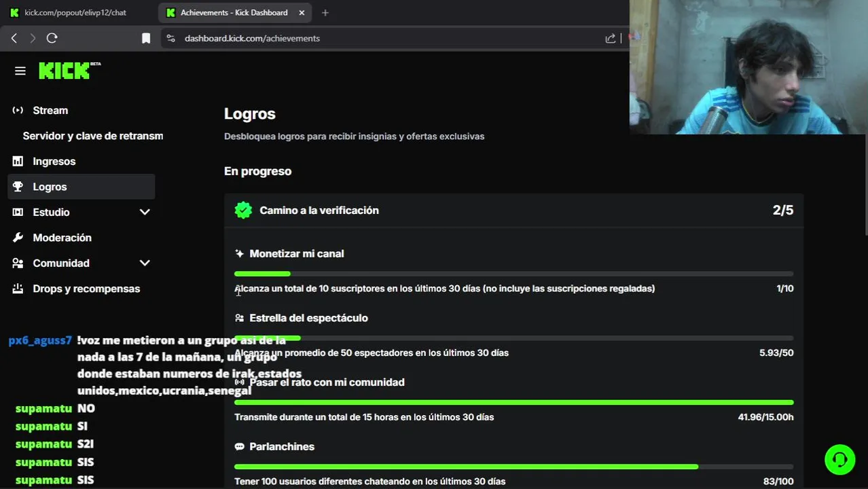Click the Stream broadcast icon in sidebar

[x=18, y=110]
